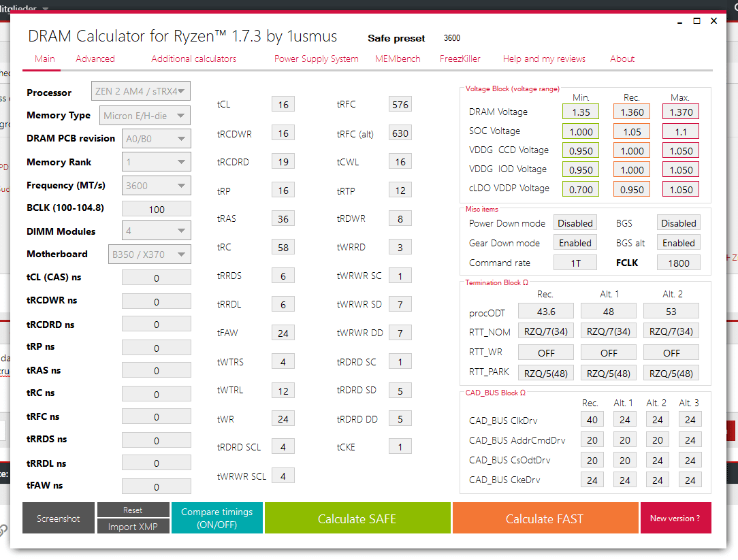Click the BGS Disabled value
The width and height of the screenshot is (738, 560).
[679, 223]
